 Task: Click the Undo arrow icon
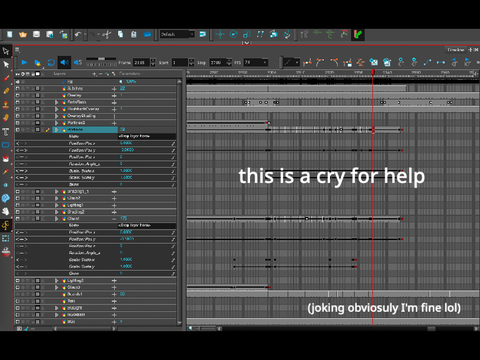(78, 34)
